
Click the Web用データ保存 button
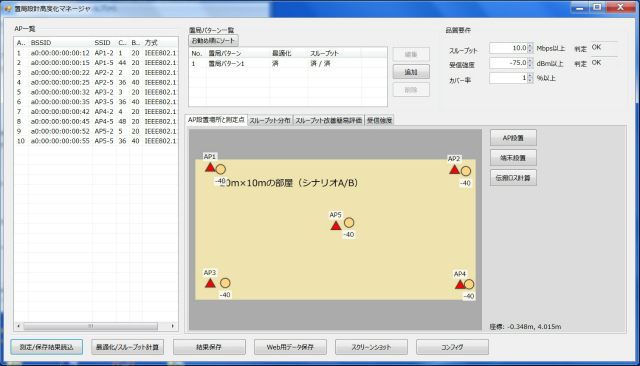coord(290,347)
